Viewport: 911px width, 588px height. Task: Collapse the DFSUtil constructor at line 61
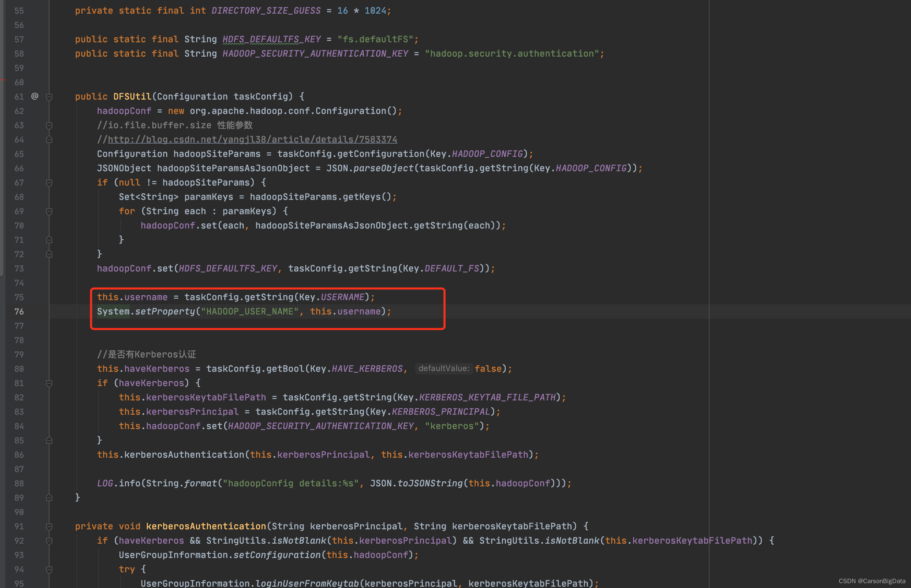[x=49, y=97]
